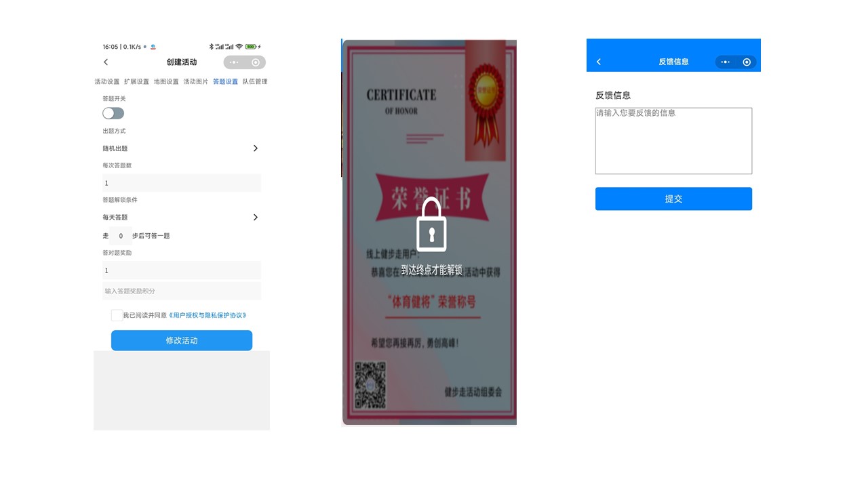This screenshot has height=488, width=868.
Task: Tap the lock icon on the certificate
Action: pos(431,224)
